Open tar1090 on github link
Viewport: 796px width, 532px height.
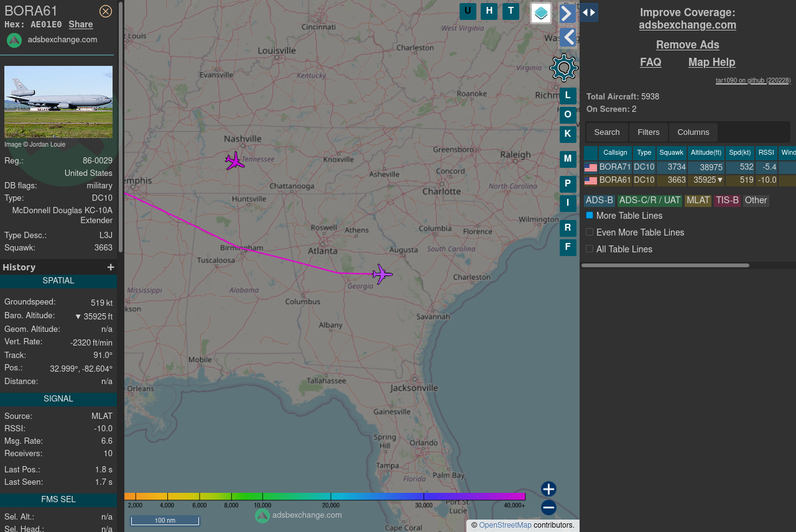753,81
